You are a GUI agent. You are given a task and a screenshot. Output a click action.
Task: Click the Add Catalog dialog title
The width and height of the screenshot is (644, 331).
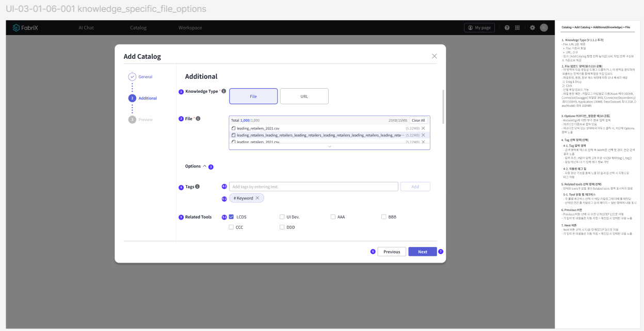tap(142, 56)
